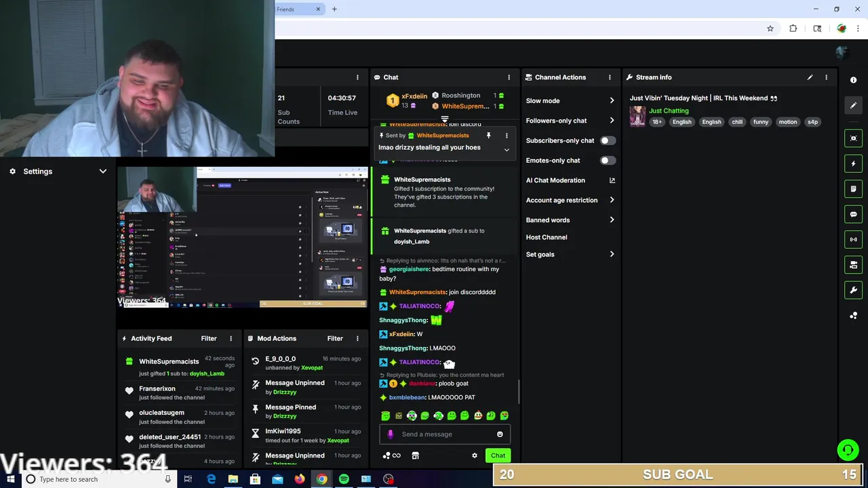Click the highlighted pencil edit-layout sidebar icon
Viewport: 868px width, 488px height.
[x=853, y=105]
